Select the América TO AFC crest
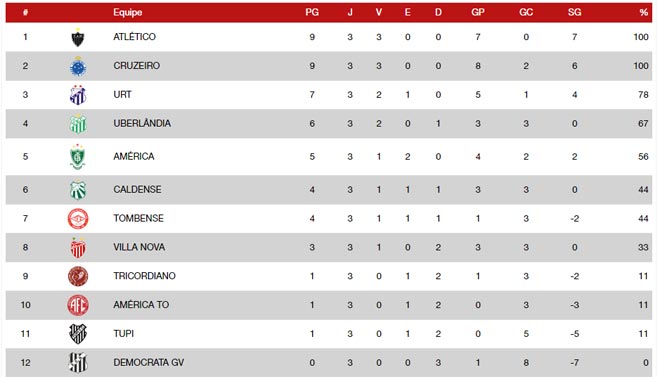Image resolution: width=660 pixels, height=377 pixels. (x=78, y=305)
